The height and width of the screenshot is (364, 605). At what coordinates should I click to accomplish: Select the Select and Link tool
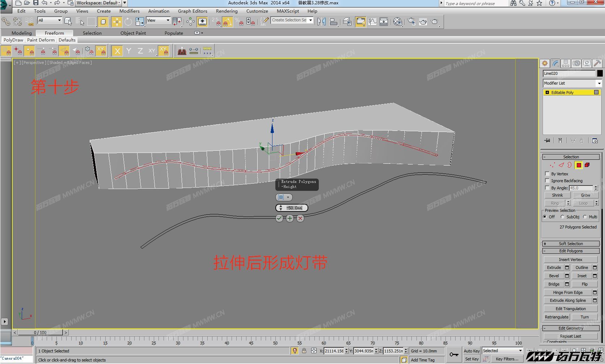coord(6,22)
